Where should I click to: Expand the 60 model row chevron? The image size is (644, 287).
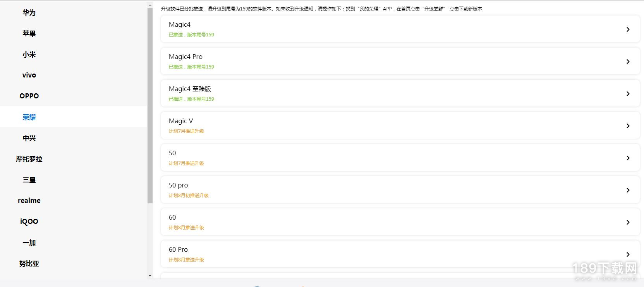tap(628, 222)
